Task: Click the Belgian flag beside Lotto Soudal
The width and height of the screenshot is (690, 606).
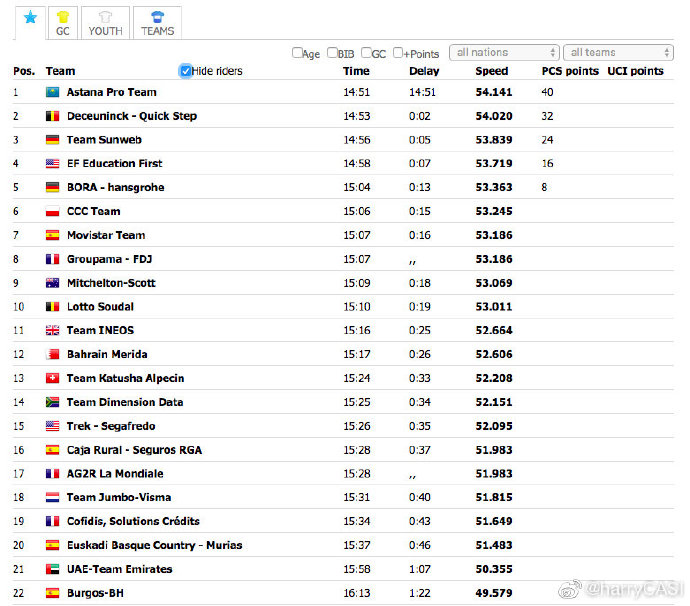Action: pyautogui.click(x=52, y=307)
